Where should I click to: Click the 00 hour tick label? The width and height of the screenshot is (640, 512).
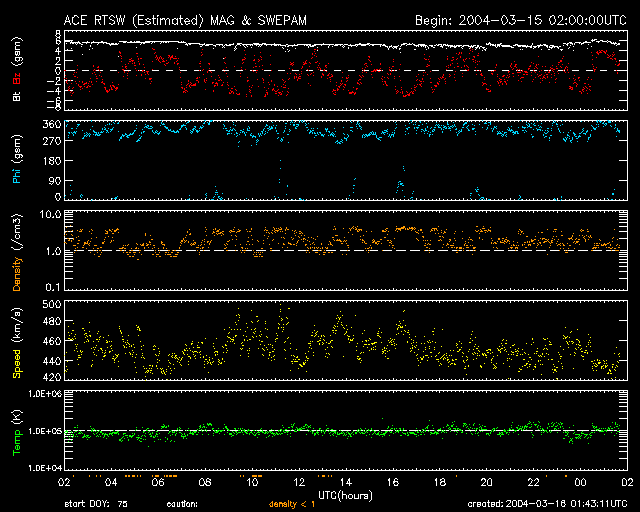[x=579, y=483]
